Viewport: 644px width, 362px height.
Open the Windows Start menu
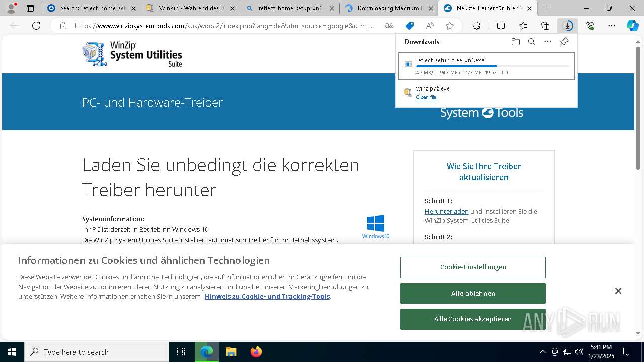point(12,352)
